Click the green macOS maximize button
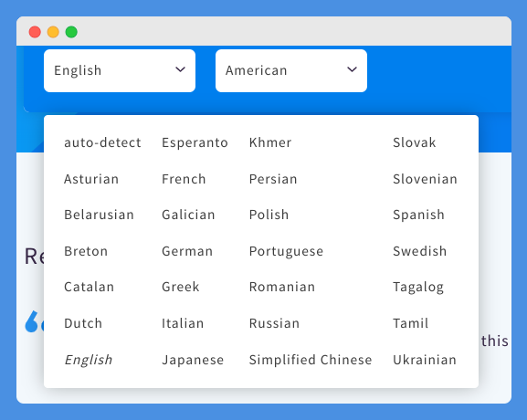The width and height of the screenshot is (527, 420). [71, 32]
